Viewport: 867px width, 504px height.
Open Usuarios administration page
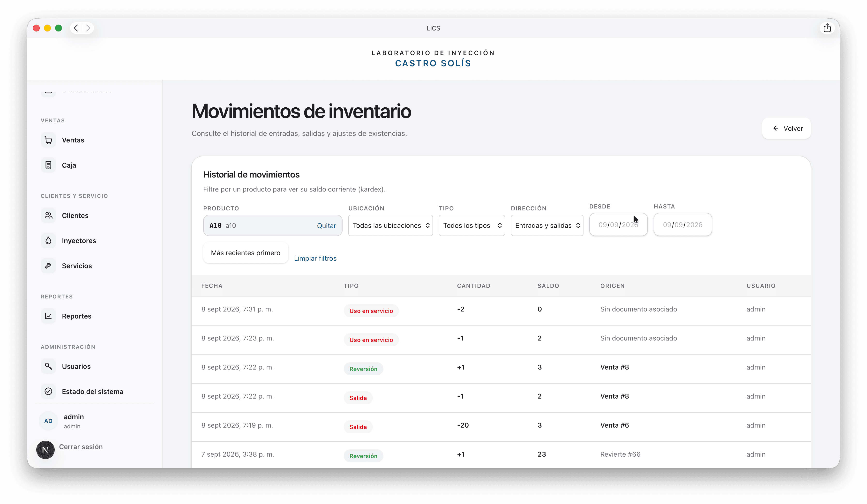76,366
